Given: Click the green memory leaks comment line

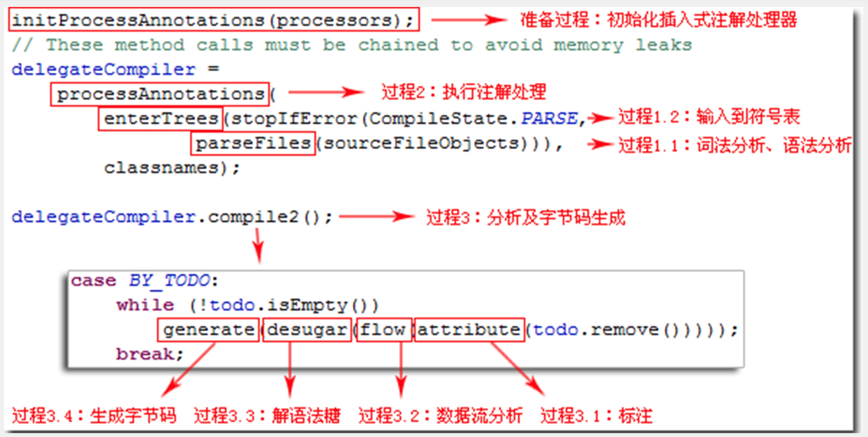Looking at the screenshot, I should [x=352, y=45].
